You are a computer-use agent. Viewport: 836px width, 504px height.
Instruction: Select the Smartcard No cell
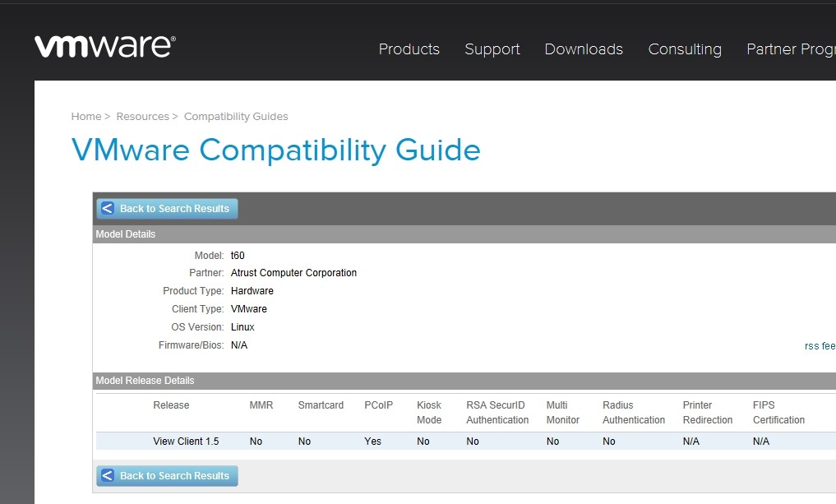[x=304, y=441]
